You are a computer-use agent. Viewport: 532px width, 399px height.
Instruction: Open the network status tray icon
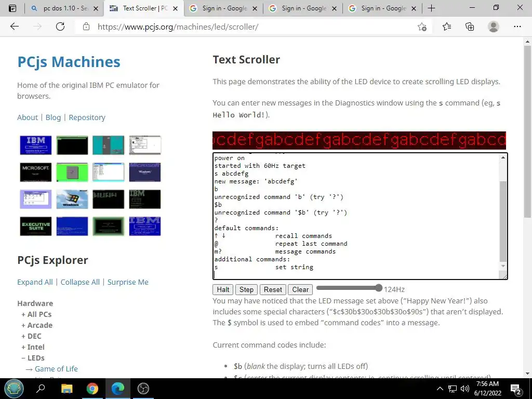pyautogui.click(x=453, y=389)
